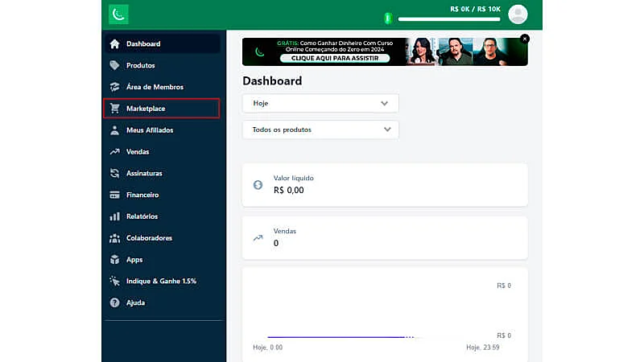Click the instructors photo in banner
644x362 pixels.
(x=456, y=51)
